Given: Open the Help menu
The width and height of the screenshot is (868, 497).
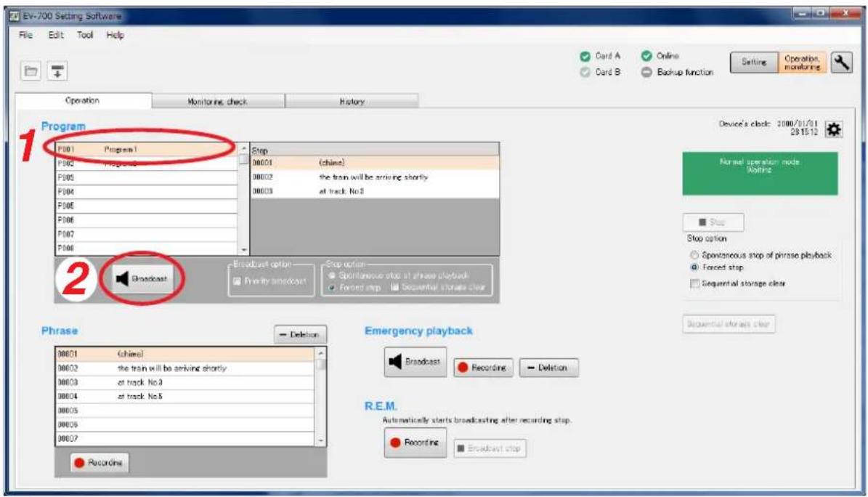Looking at the screenshot, I should click(115, 35).
